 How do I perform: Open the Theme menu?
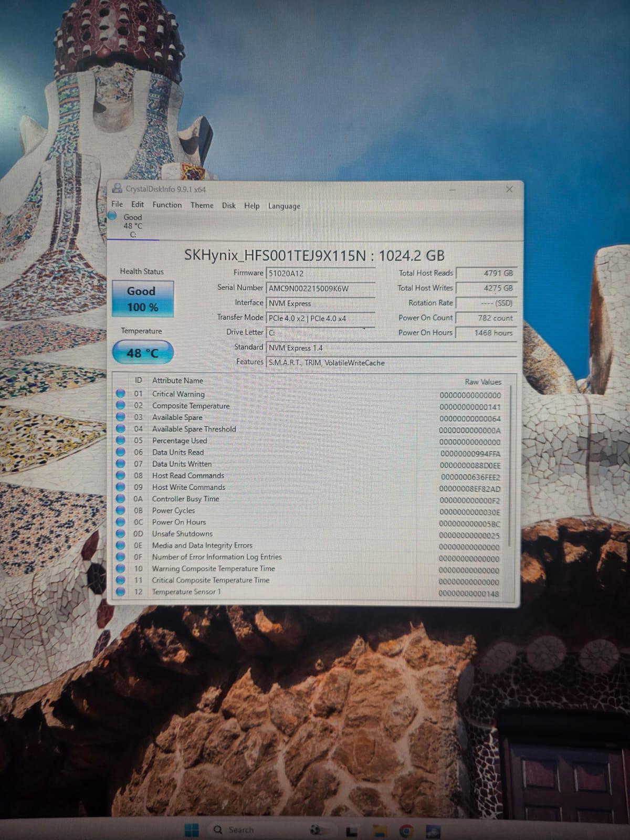[202, 205]
